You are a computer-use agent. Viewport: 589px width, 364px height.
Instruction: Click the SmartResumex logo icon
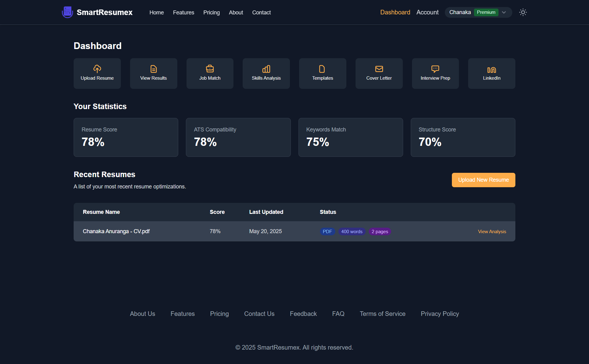[67, 12]
